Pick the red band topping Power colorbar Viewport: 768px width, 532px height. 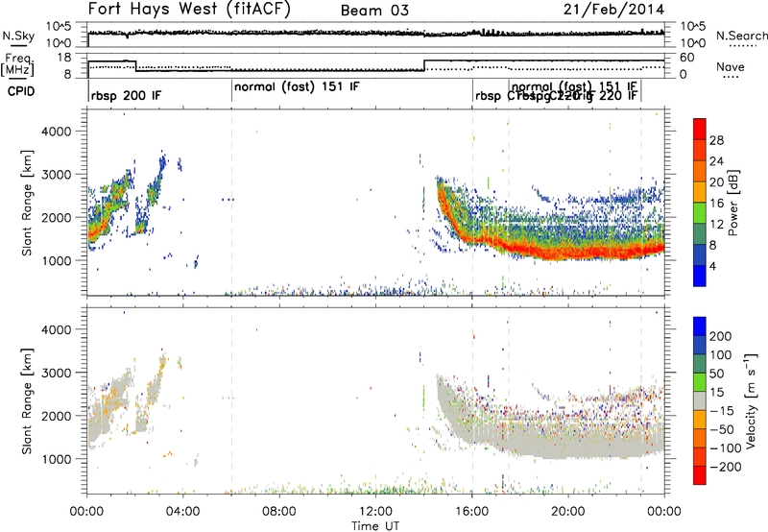[x=700, y=129]
